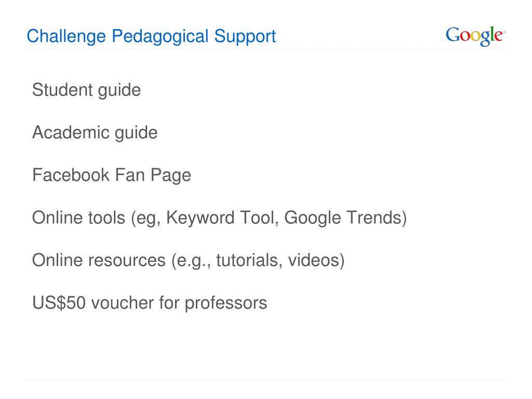Viewport: 532px width, 399px height.
Task: Click the words Online resources
Action: [99, 261]
